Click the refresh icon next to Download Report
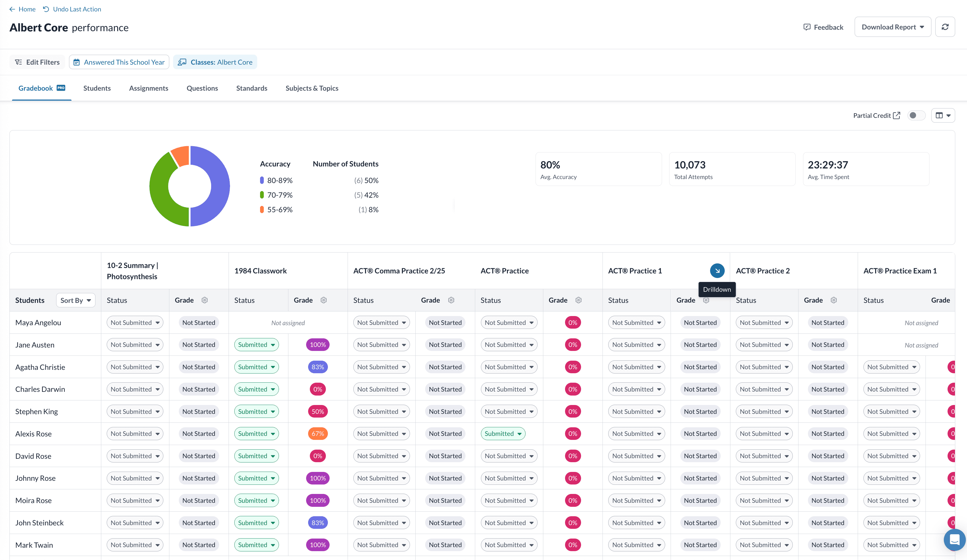The width and height of the screenshot is (967, 560). click(945, 27)
